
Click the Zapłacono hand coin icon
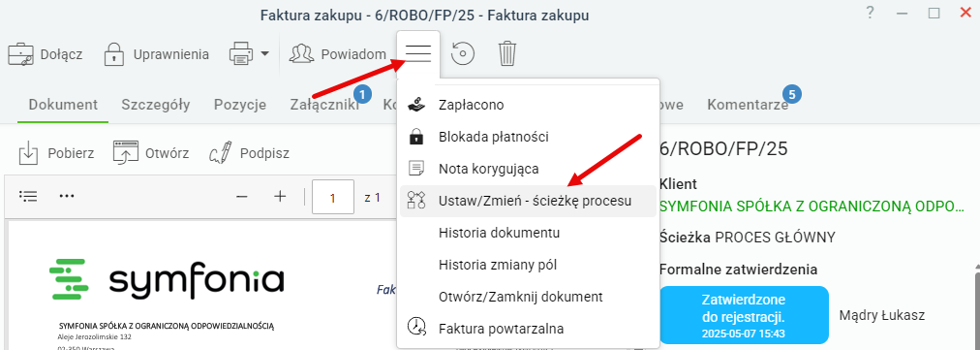[x=415, y=105]
